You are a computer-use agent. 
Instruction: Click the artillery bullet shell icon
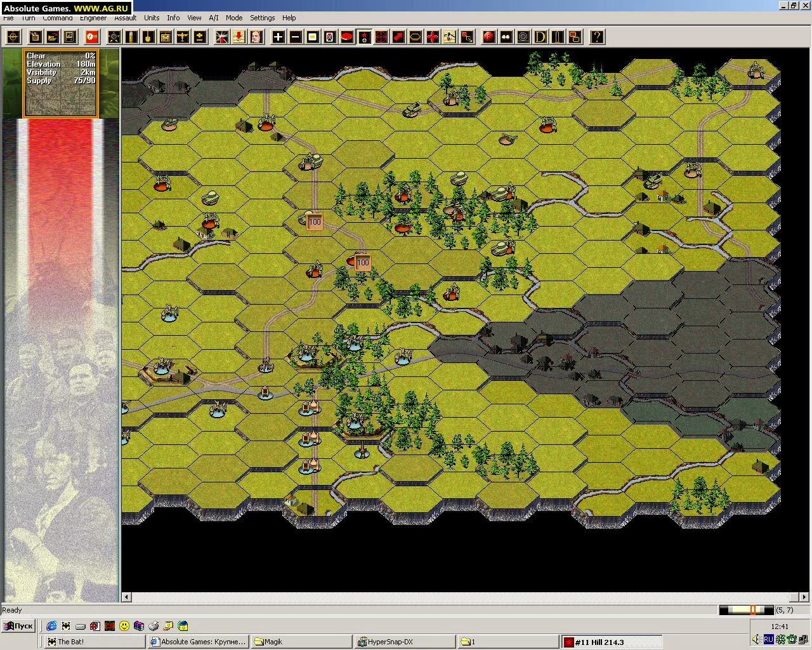(x=132, y=37)
